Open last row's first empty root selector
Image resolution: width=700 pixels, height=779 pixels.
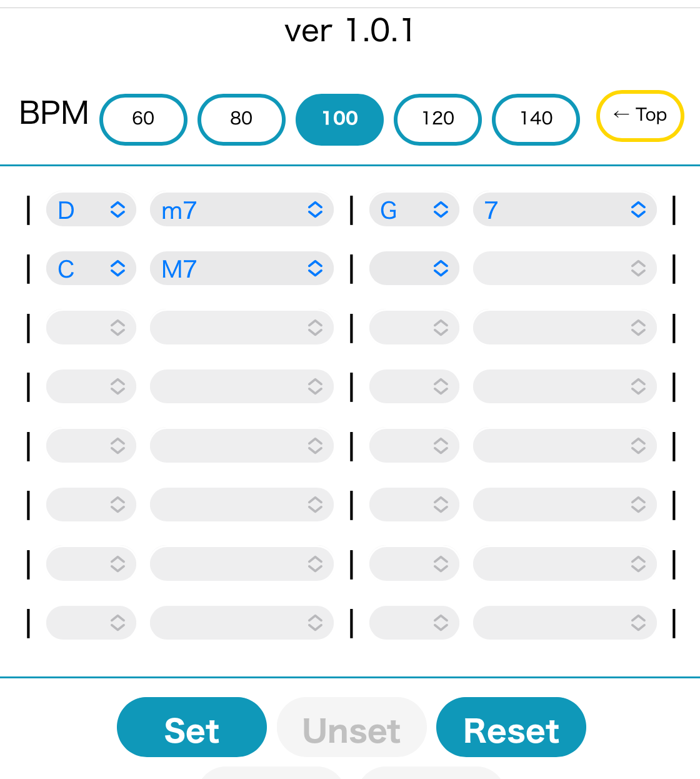click(91, 623)
